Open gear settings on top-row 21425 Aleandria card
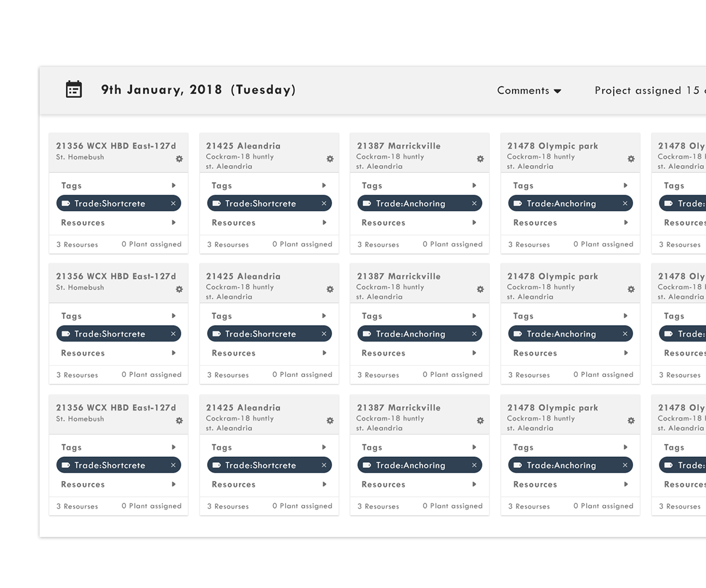Viewport: 706px width, 588px height. (330, 159)
